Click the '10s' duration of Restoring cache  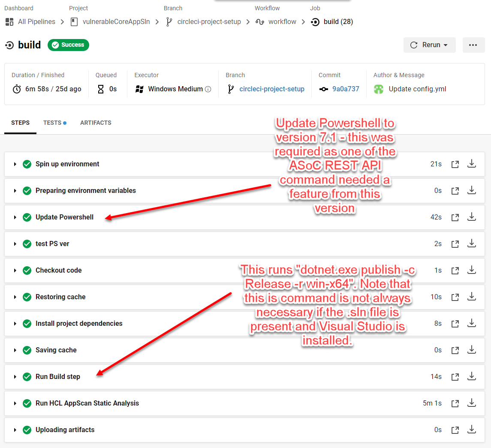click(436, 297)
